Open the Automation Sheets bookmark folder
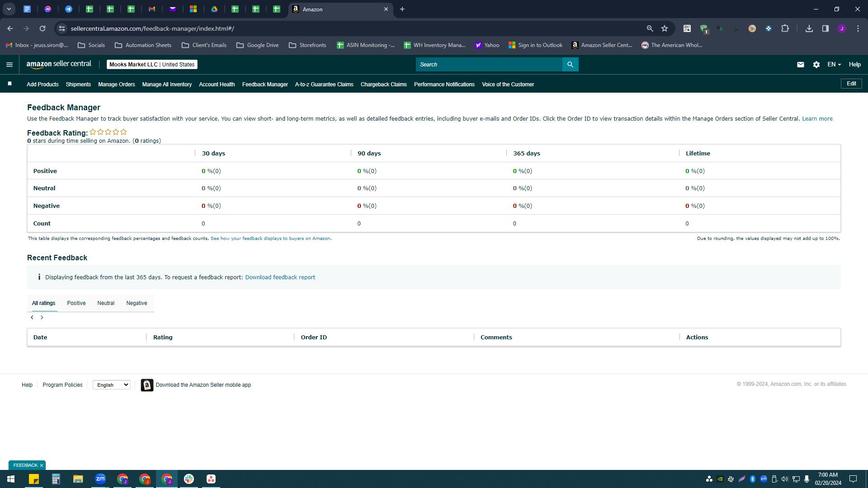The image size is (868, 488). [x=143, y=45]
